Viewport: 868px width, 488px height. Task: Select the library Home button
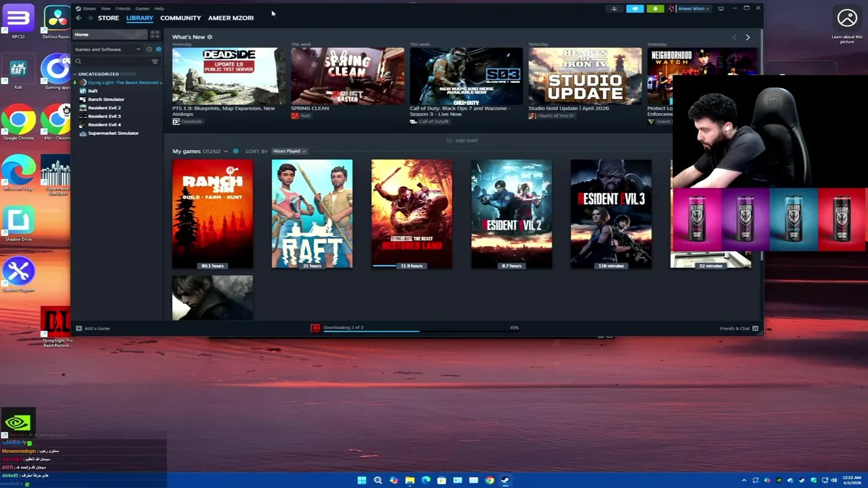point(109,35)
